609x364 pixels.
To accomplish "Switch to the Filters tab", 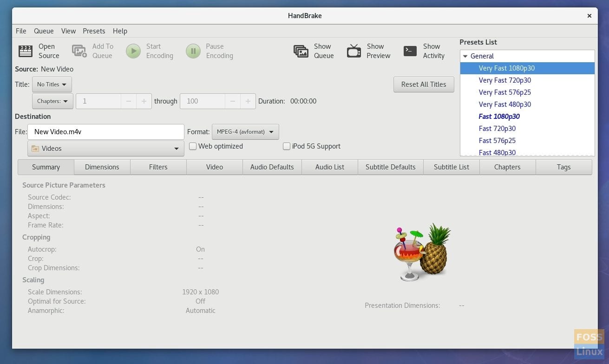I will pos(158,167).
